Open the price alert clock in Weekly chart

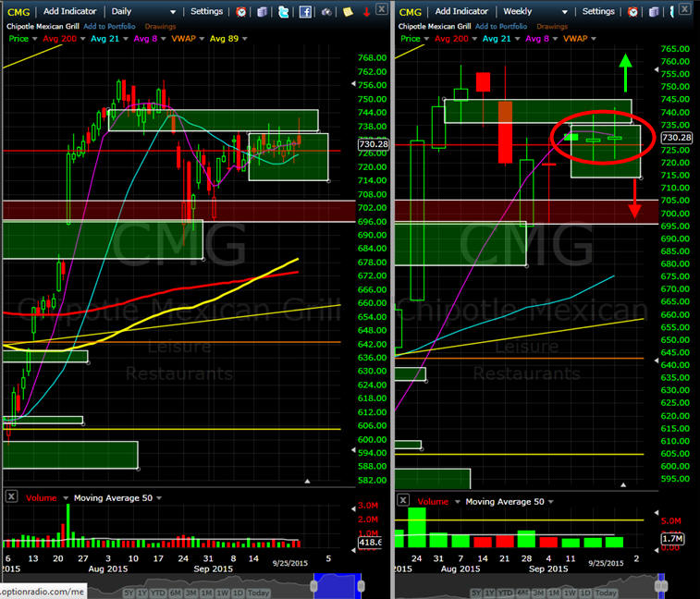pyautogui.click(x=632, y=12)
